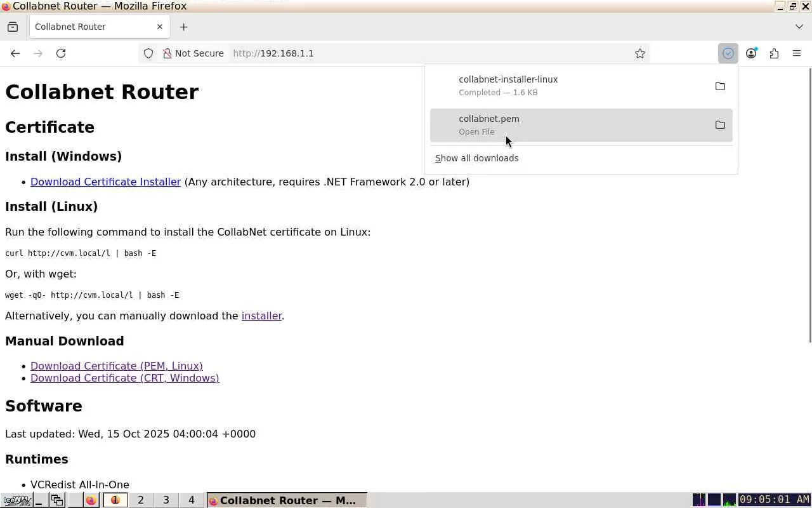Image resolution: width=812 pixels, height=508 pixels.
Task: Show collabnet-installer-linux in its folder
Action: tap(720, 86)
